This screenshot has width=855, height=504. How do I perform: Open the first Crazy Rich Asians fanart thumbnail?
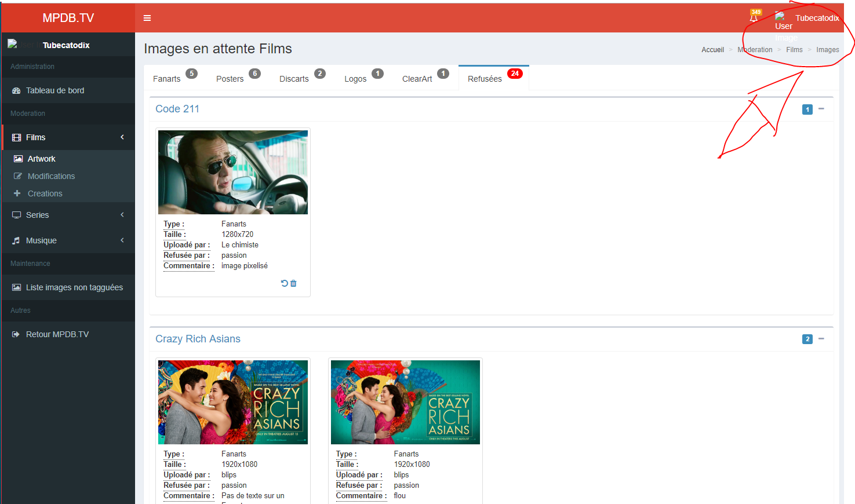(233, 402)
